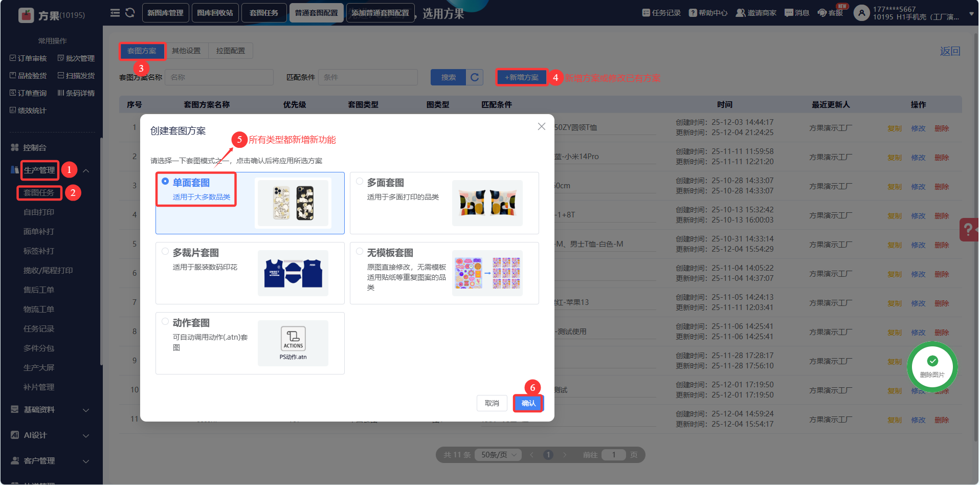This screenshot has height=485, width=980.
Task: Open 消息 messages
Action: [797, 13]
